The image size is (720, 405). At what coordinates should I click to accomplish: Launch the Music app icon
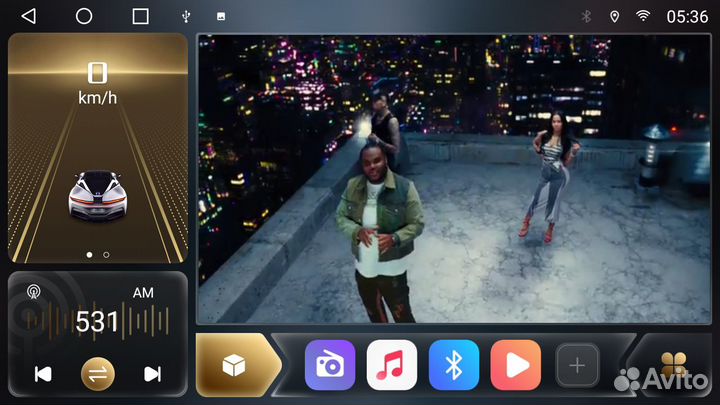(x=391, y=365)
